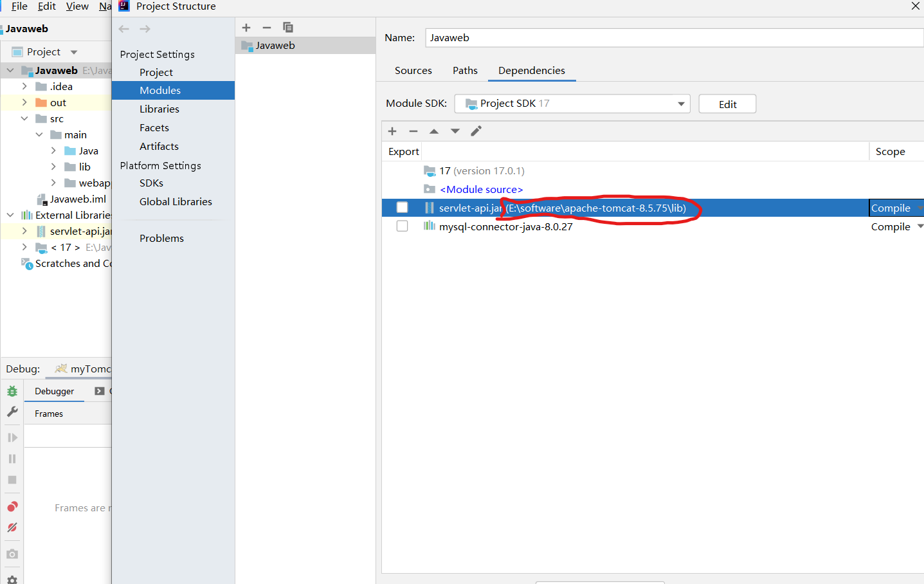The width and height of the screenshot is (924, 584).
Task: Expand the .idea folder
Action: click(x=24, y=86)
